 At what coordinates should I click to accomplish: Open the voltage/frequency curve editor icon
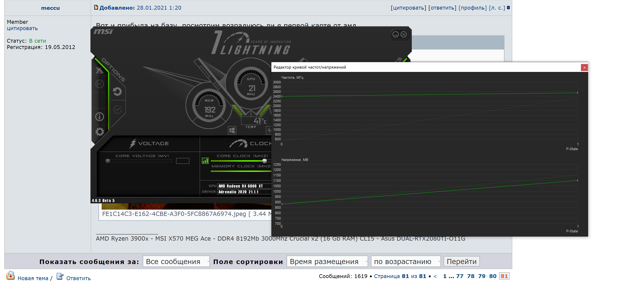pos(205,161)
